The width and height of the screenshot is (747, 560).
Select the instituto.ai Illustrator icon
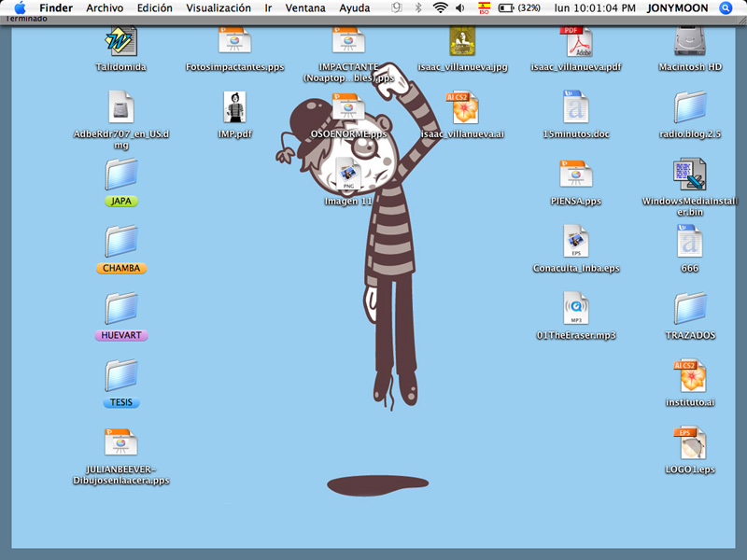(690, 376)
